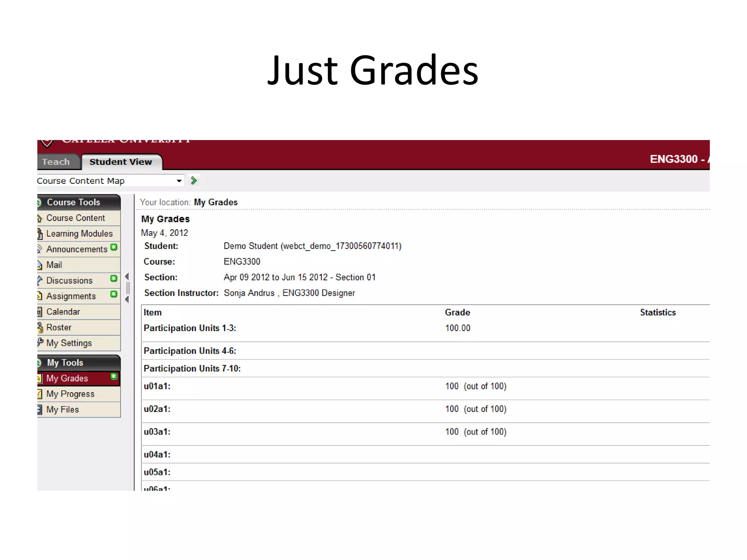This screenshot has width=747, height=560.
Task: Click the My Files icon
Action: tap(39, 409)
